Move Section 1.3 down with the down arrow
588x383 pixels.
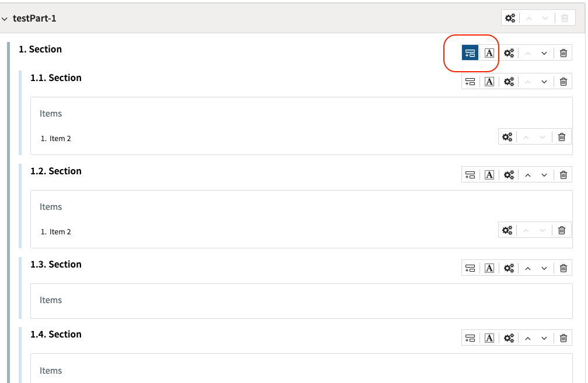pyautogui.click(x=544, y=268)
